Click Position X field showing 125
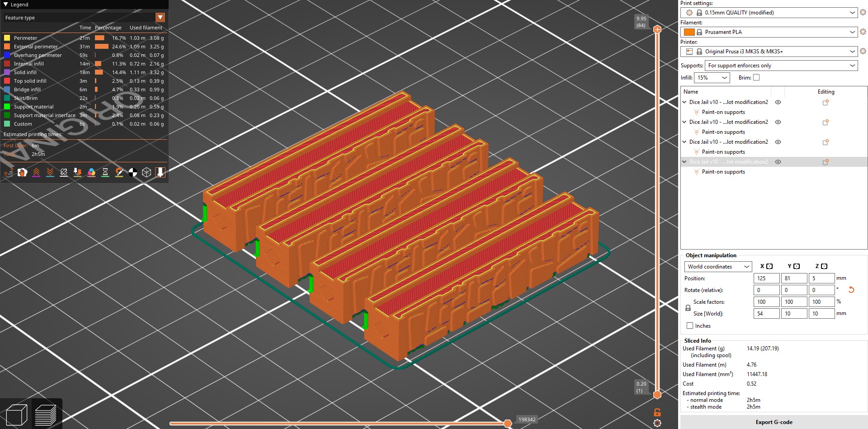Image resolution: width=868 pixels, height=429 pixels. 766,278
